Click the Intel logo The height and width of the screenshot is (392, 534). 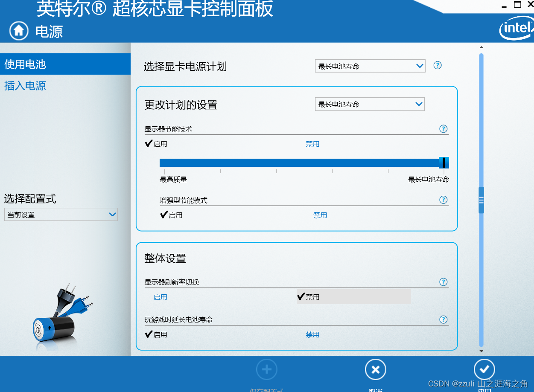(x=516, y=29)
